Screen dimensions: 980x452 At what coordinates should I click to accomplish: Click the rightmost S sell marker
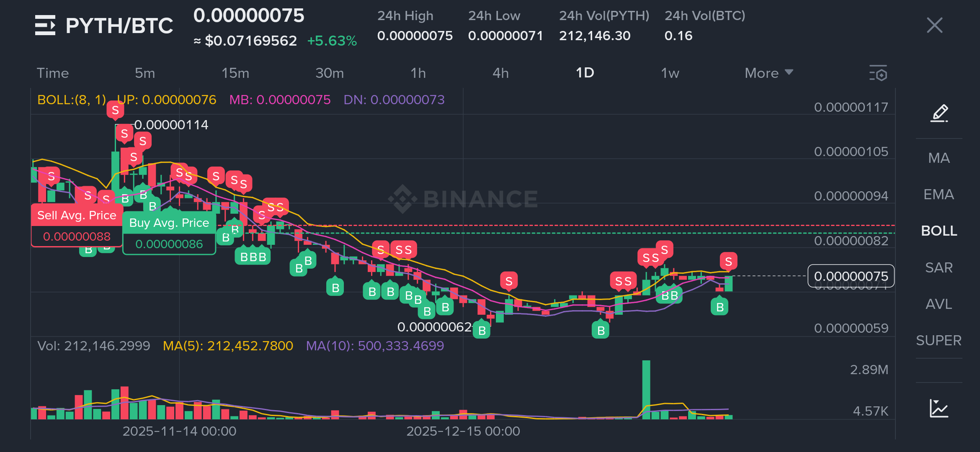click(728, 262)
